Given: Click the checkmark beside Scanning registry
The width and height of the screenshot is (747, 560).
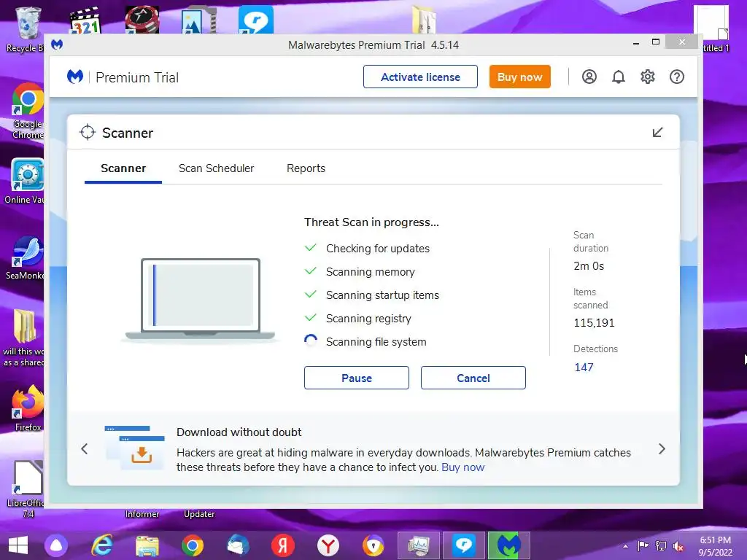Looking at the screenshot, I should [311, 318].
